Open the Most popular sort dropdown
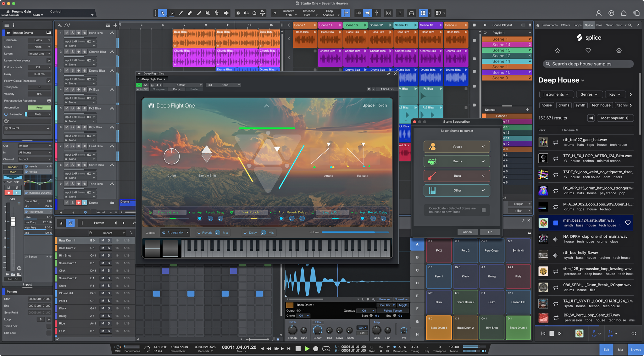The height and width of the screenshot is (356, 644). [x=615, y=118]
